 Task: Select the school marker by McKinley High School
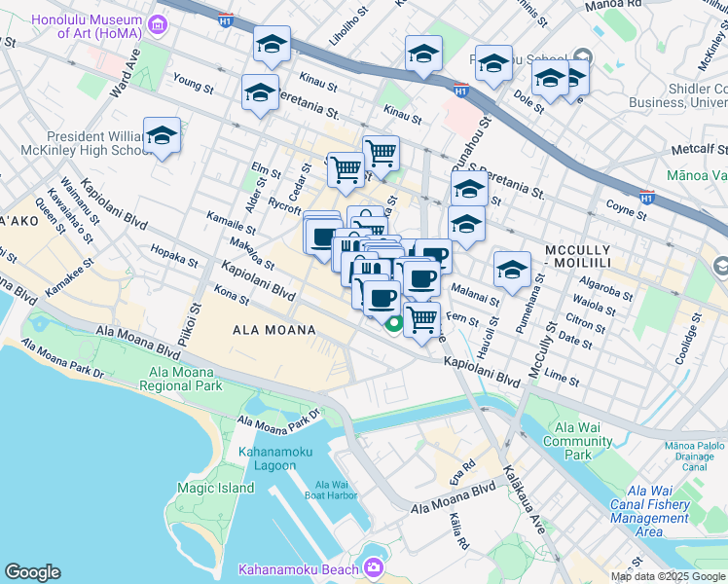[162, 135]
